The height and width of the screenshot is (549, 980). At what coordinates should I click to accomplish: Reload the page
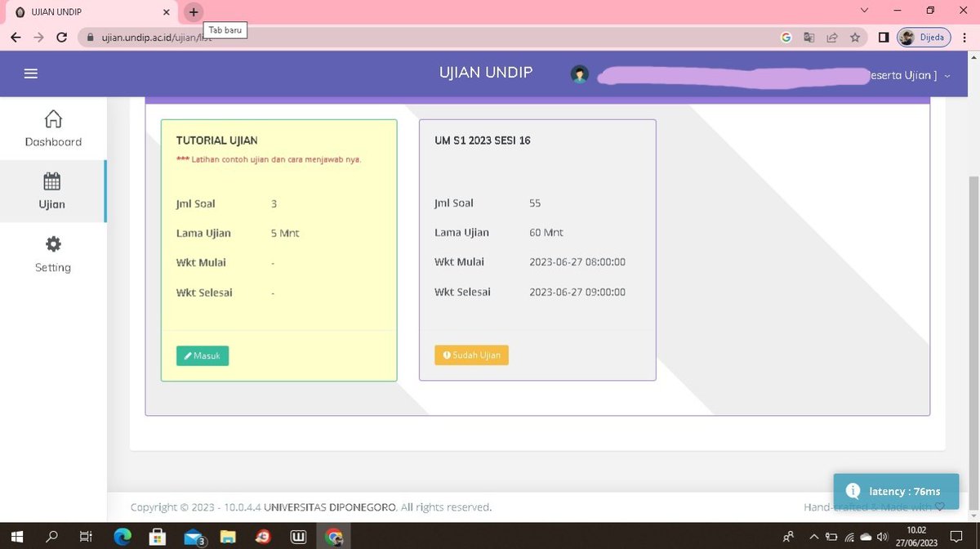62,38
